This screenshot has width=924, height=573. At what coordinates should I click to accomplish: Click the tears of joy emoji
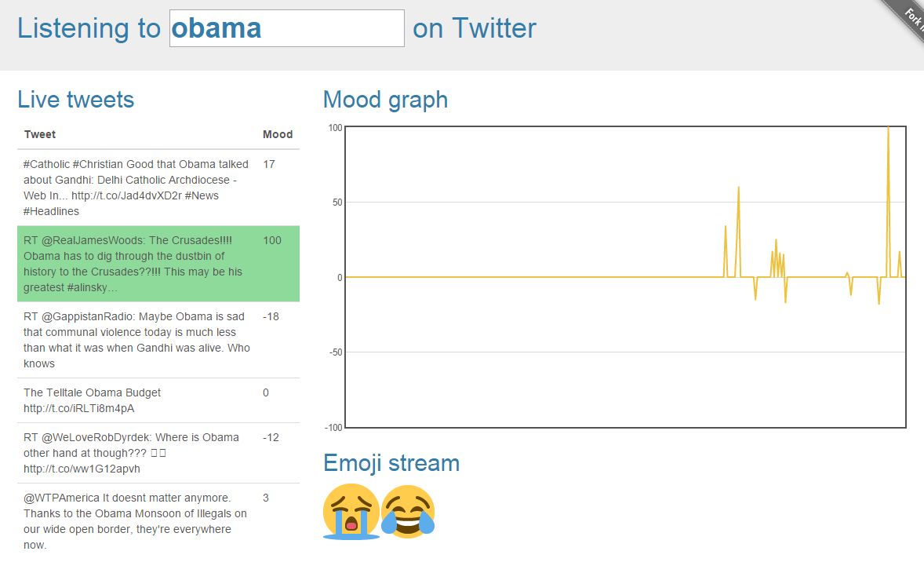click(408, 512)
